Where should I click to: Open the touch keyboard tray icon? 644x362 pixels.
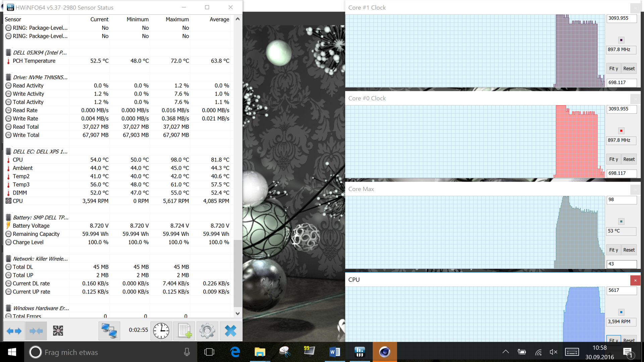pos(572,352)
